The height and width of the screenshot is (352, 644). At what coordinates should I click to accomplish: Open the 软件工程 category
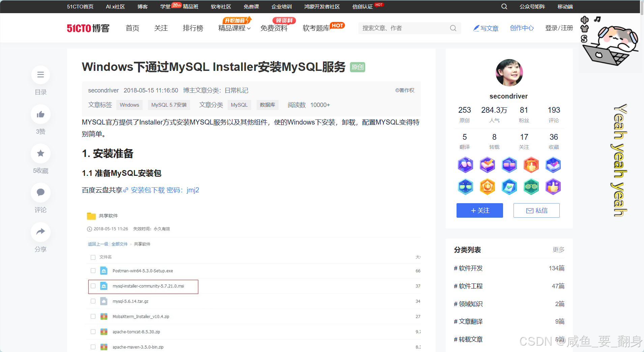point(468,286)
